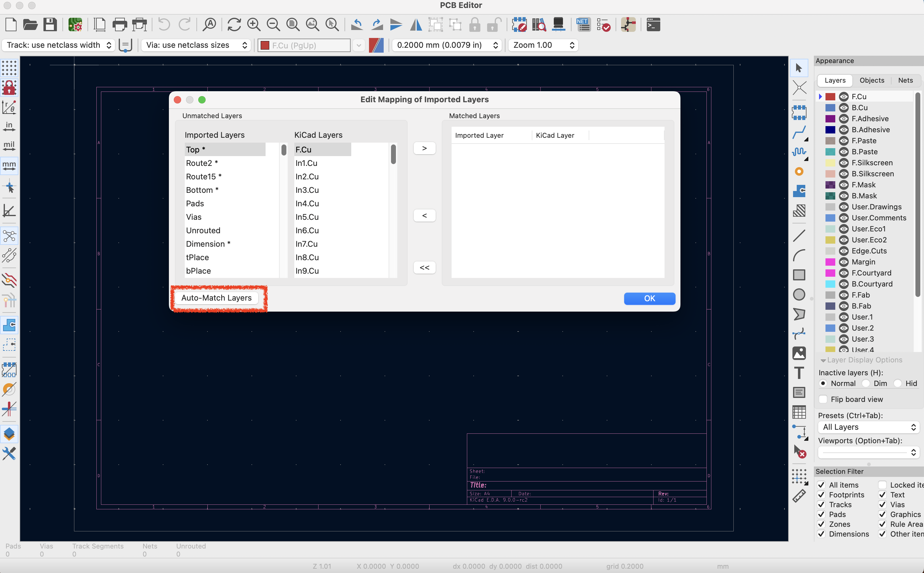This screenshot has width=924, height=573.
Task: Switch units to inches
Action: point(9,126)
